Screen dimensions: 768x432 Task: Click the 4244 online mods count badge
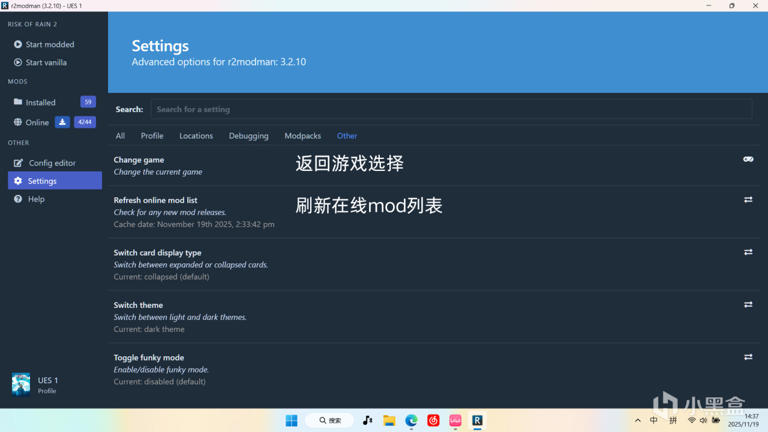[x=85, y=122]
